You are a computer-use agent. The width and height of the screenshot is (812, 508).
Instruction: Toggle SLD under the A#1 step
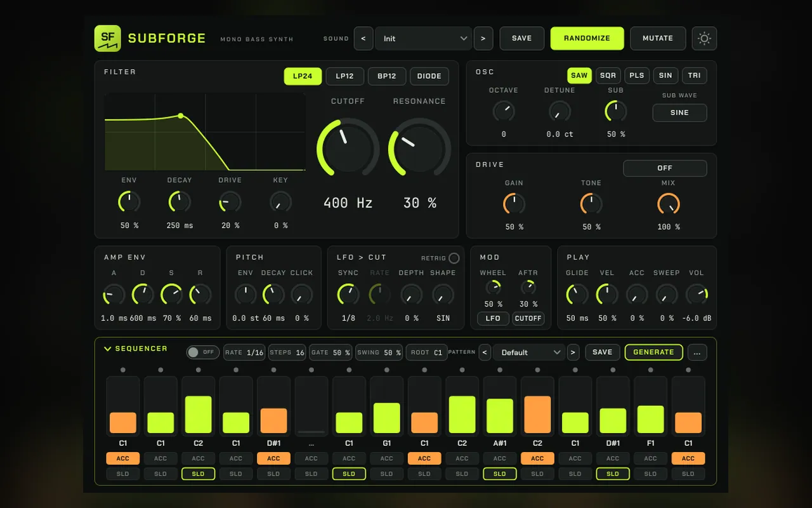500,474
